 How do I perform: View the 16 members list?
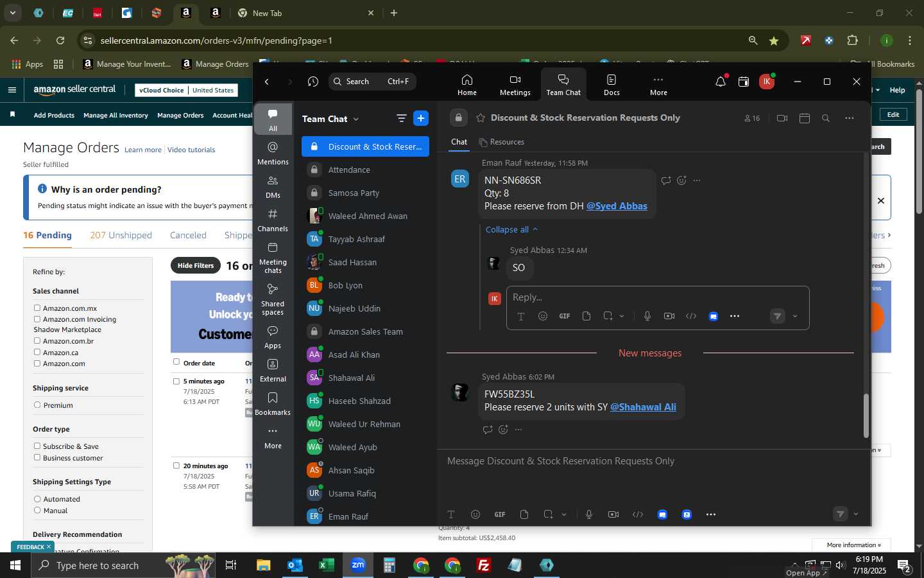[x=752, y=118]
